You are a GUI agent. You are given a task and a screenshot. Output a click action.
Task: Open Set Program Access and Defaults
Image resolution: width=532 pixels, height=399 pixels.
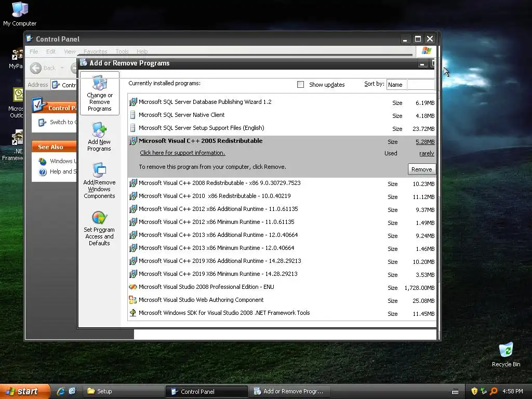coord(99,229)
